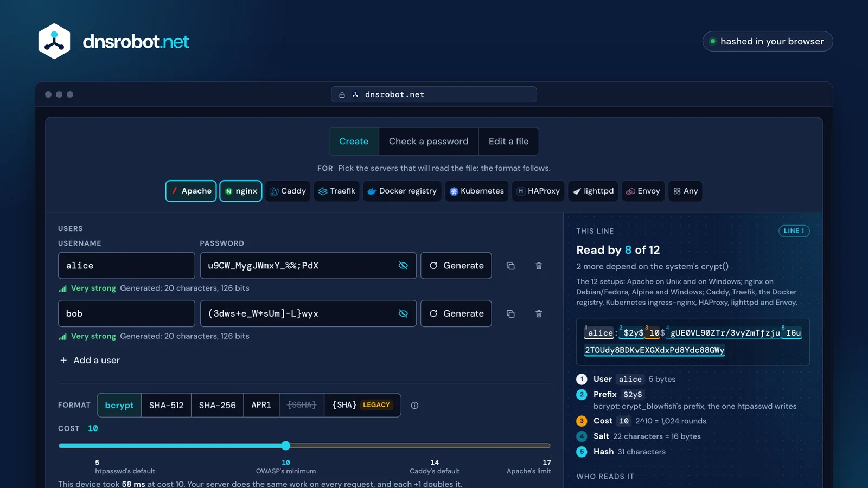The height and width of the screenshot is (488, 868).
Task: Click the bob username field
Action: [126, 313]
